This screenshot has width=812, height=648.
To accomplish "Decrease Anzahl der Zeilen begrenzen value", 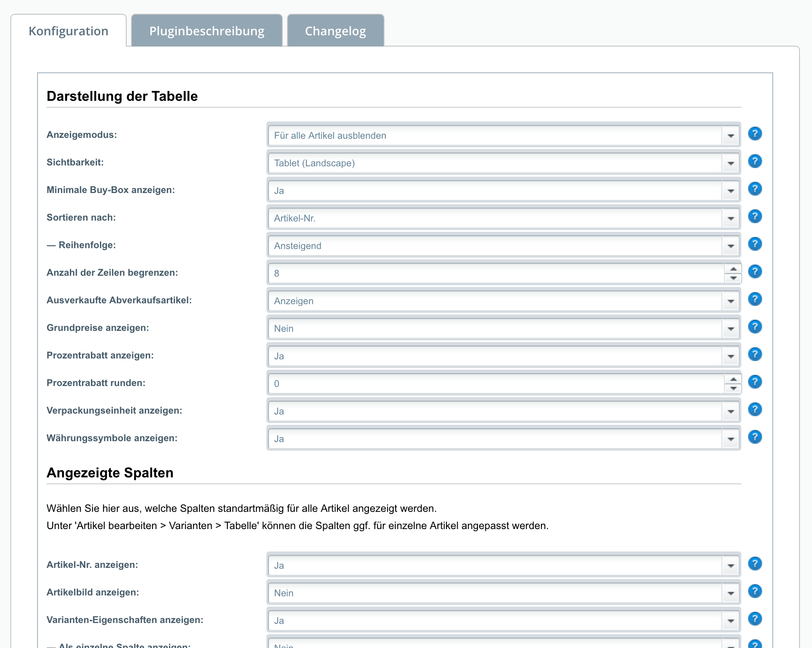I will coord(733,278).
